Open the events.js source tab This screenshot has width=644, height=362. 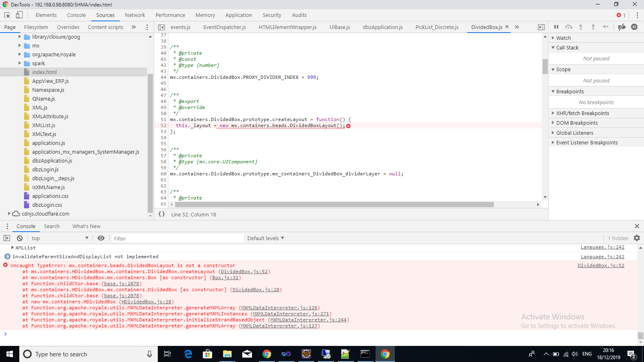point(180,27)
